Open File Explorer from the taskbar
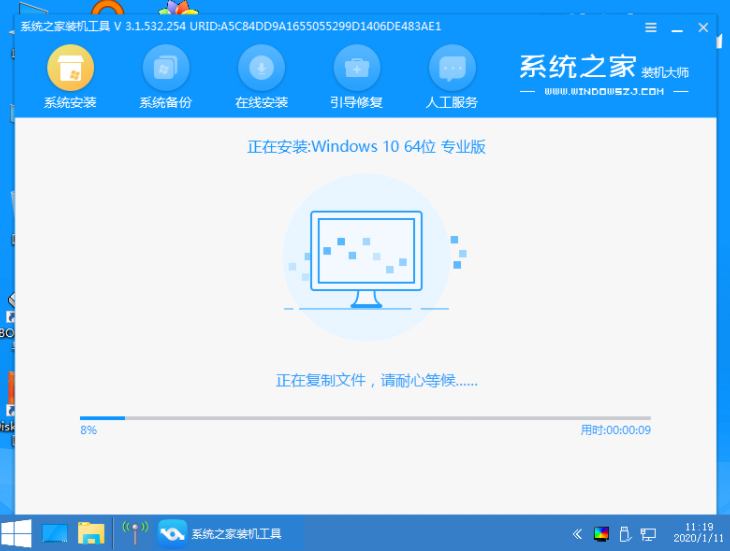 [x=91, y=533]
